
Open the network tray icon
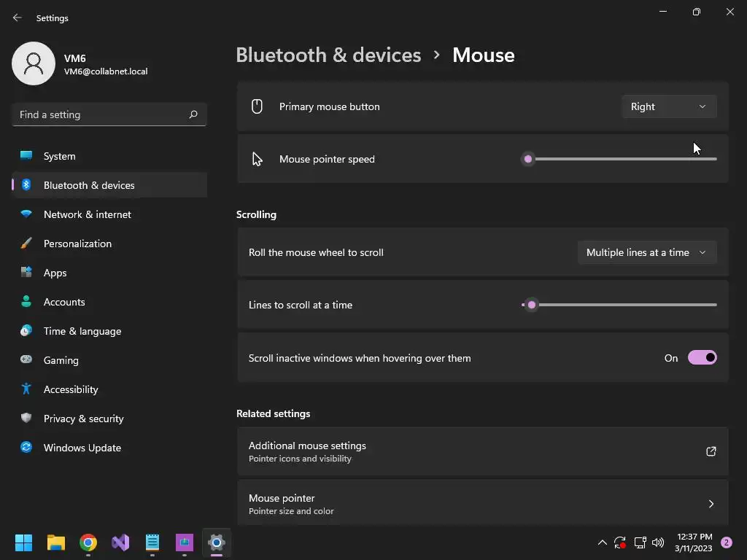pos(640,542)
